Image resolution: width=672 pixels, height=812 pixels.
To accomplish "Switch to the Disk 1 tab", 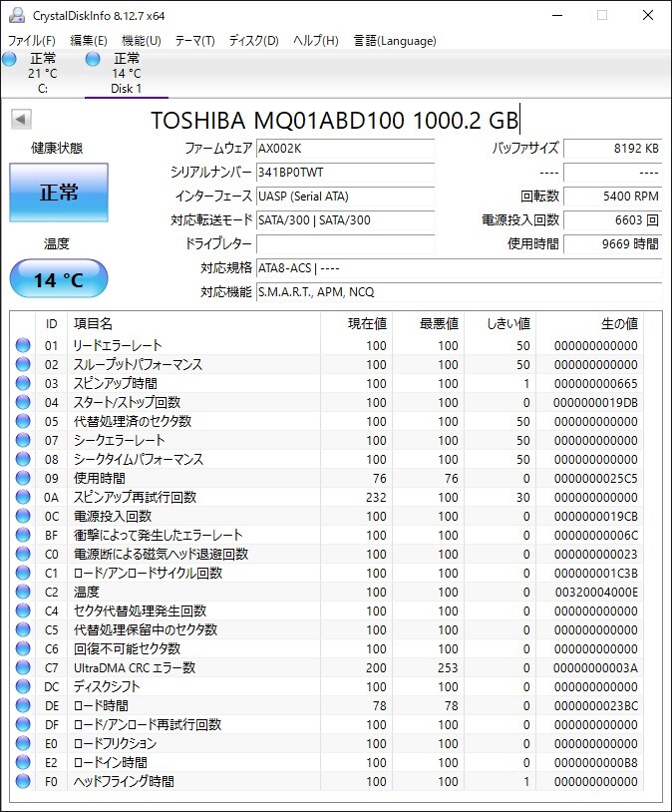I will (x=126, y=73).
